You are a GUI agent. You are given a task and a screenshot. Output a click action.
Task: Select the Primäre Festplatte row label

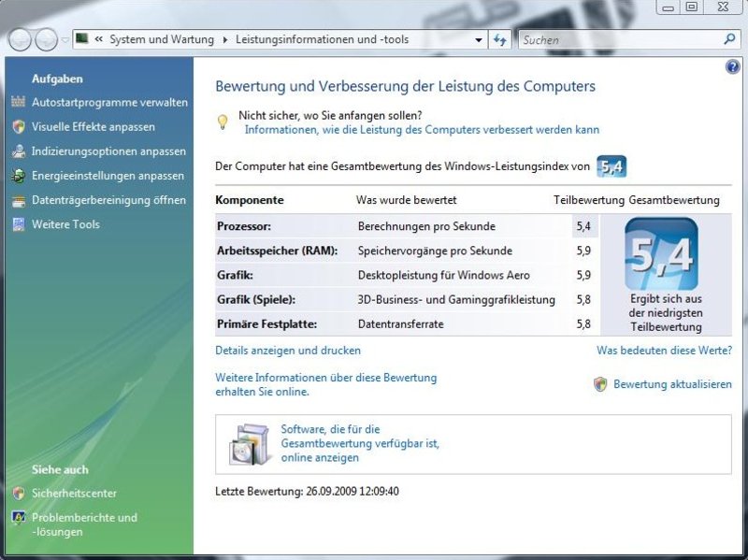[x=266, y=324]
